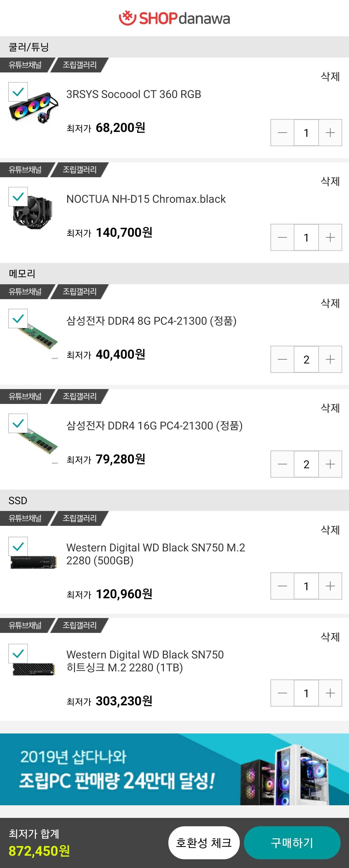Uncheck the 3RSYS Socoool CT 360 checkbox
Viewport: 349px width, 868px height.
pos(18,92)
